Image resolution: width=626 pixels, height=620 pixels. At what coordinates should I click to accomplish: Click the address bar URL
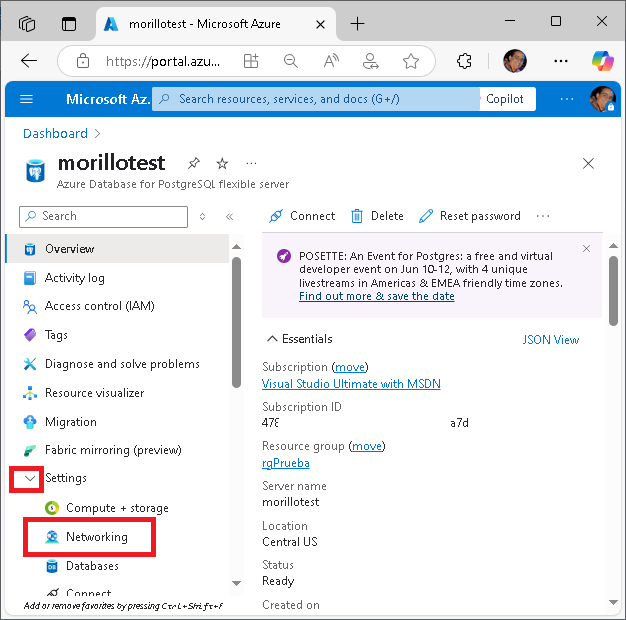pos(163,61)
